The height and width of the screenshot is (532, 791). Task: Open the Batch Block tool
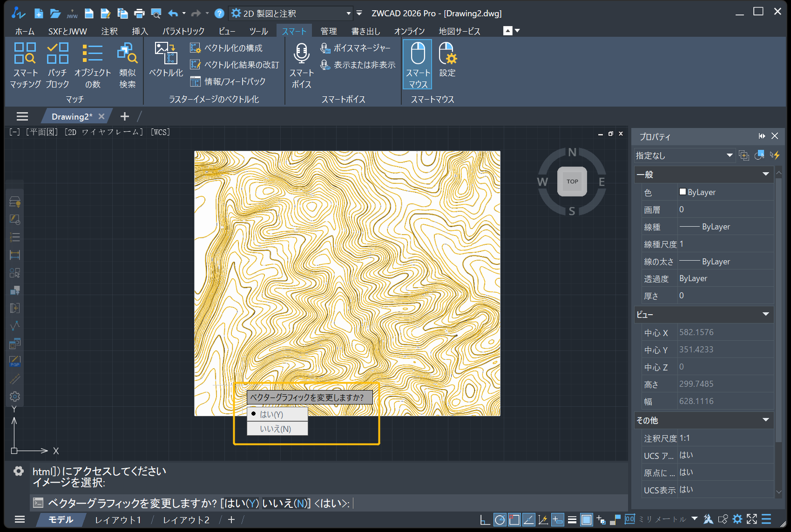click(58, 65)
